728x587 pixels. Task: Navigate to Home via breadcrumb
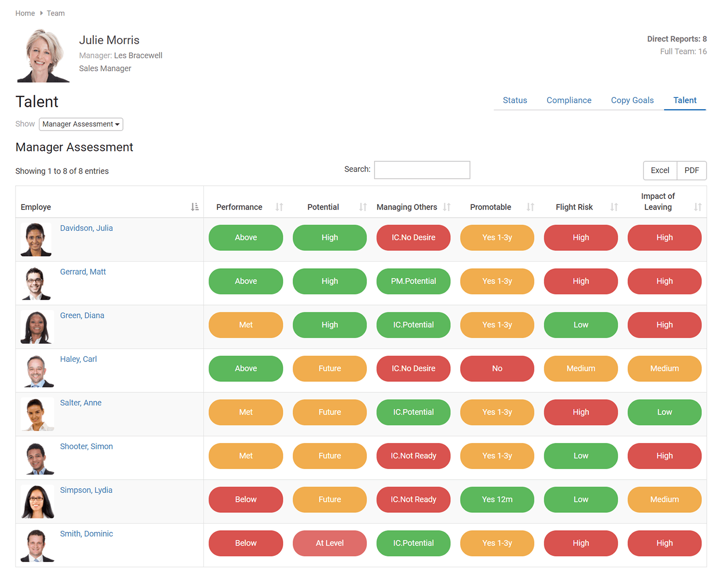point(25,13)
